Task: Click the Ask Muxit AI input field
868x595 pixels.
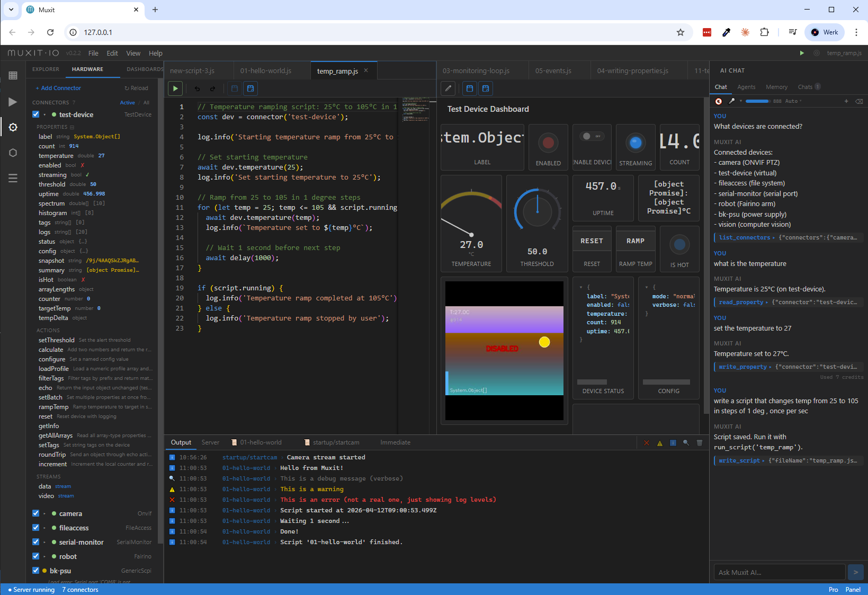Action: click(778, 572)
